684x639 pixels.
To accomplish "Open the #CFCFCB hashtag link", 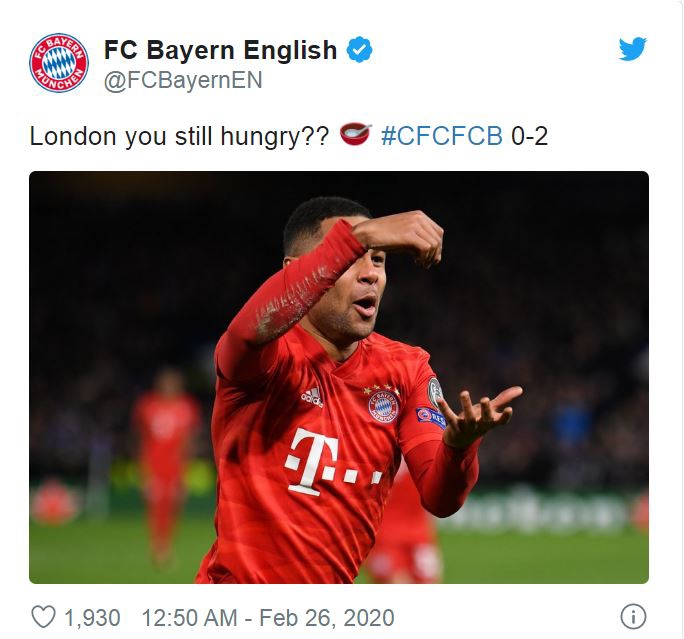I will coord(441,136).
